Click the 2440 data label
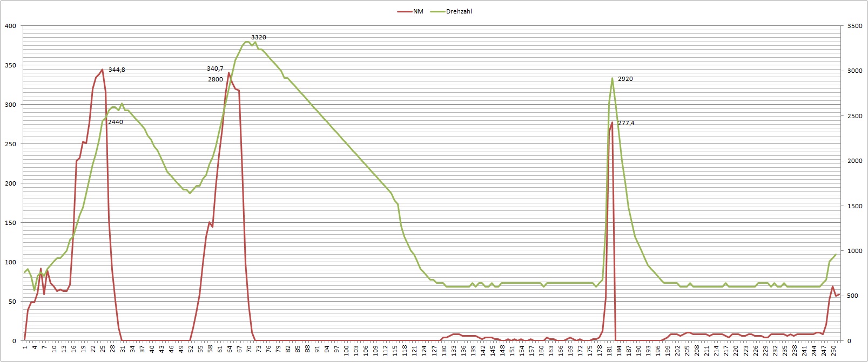Screen dimensions: 868x362 coord(116,122)
